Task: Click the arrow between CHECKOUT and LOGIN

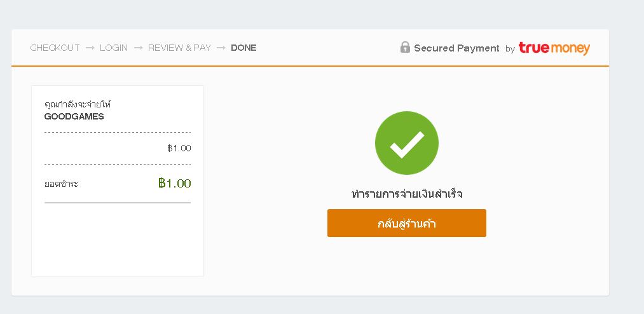Action: pos(90,48)
